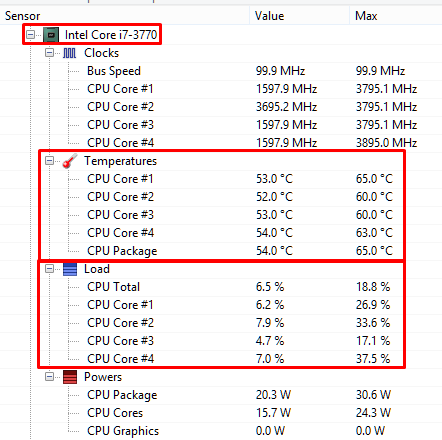
Task: Click the Intel Core i7-3770 processor chip icon
Action: coord(51,35)
